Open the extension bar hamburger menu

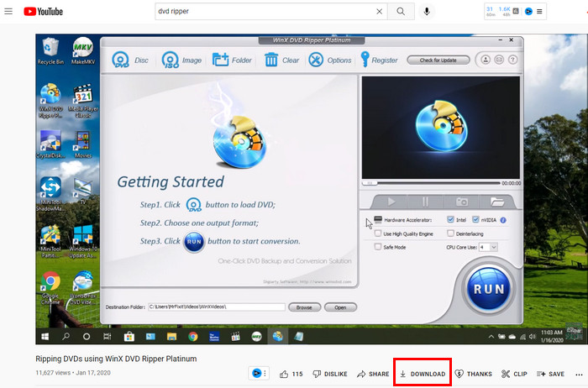pyautogui.click(x=539, y=12)
